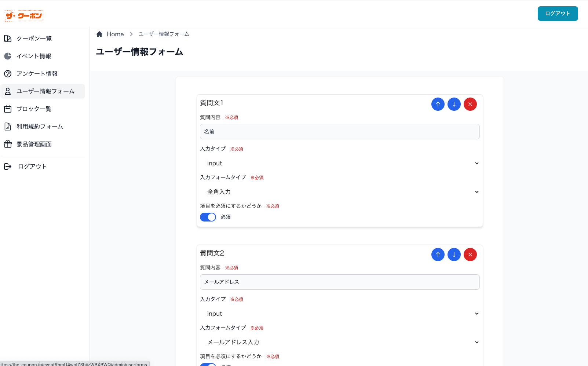
Task: Click the survey question mark icon
Action: click(x=8, y=74)
